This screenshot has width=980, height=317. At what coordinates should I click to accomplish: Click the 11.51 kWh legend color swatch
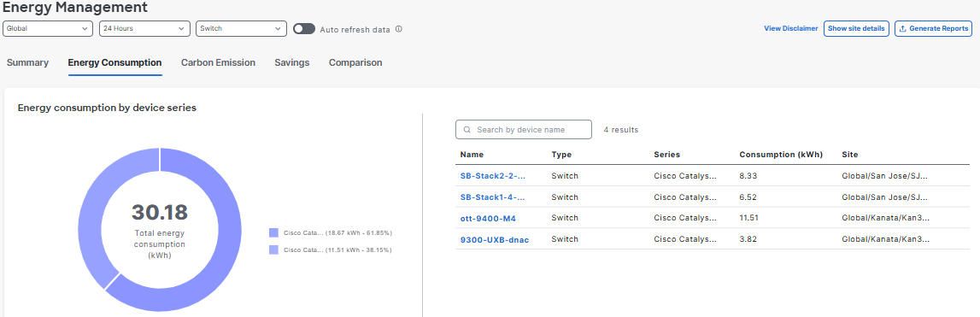(273, 249)
